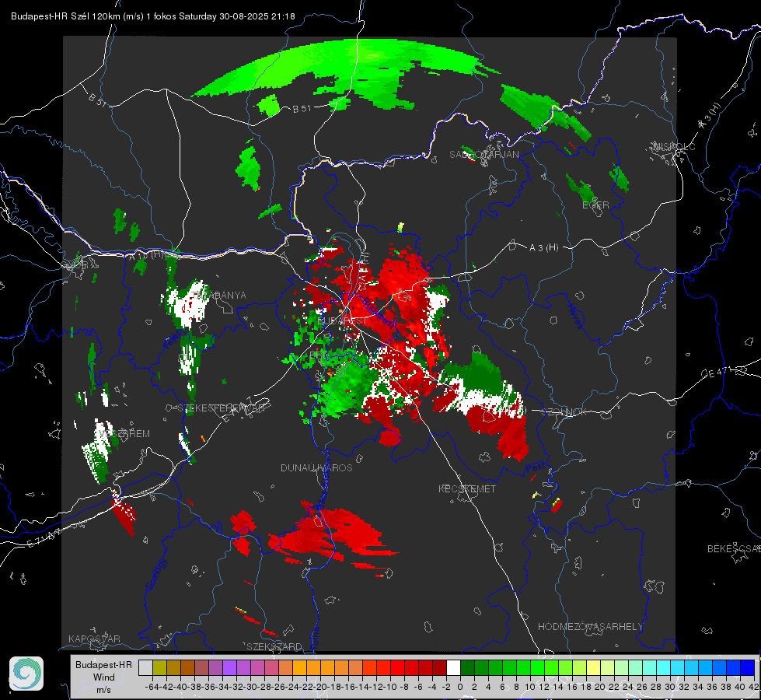The width and height of the screenshot is (761, 700).
Task: Click the swirl logo icon beside the legend
Action: [x=26, y=674]
